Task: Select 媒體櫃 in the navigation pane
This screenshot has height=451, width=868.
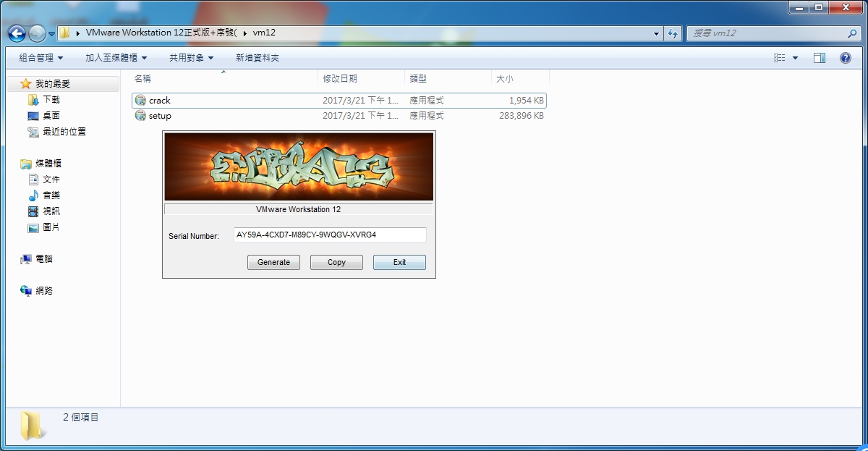Action: [x=48, y=164]
